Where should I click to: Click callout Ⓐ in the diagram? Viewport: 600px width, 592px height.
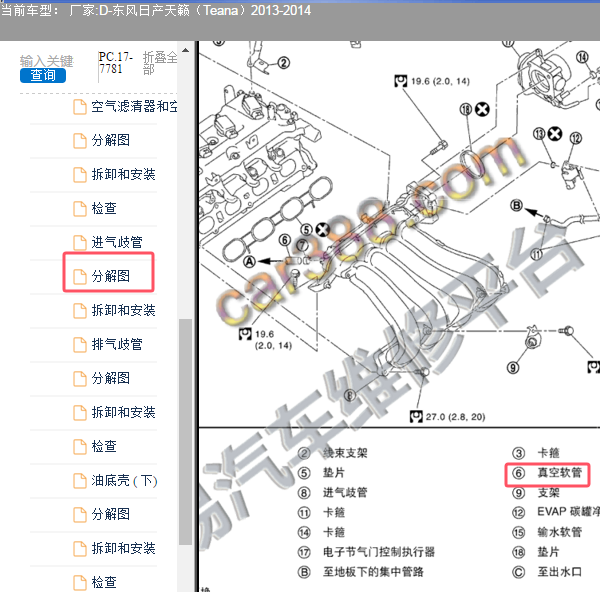[249, 262]
